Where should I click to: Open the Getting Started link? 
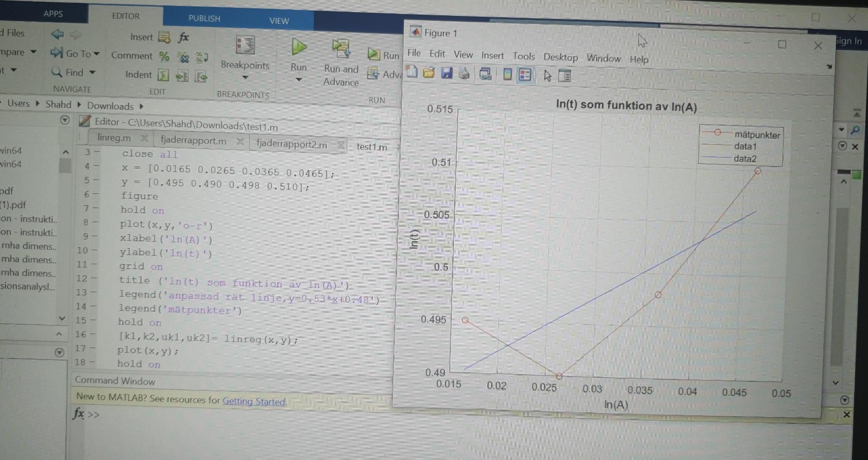(x=254, y=401)
